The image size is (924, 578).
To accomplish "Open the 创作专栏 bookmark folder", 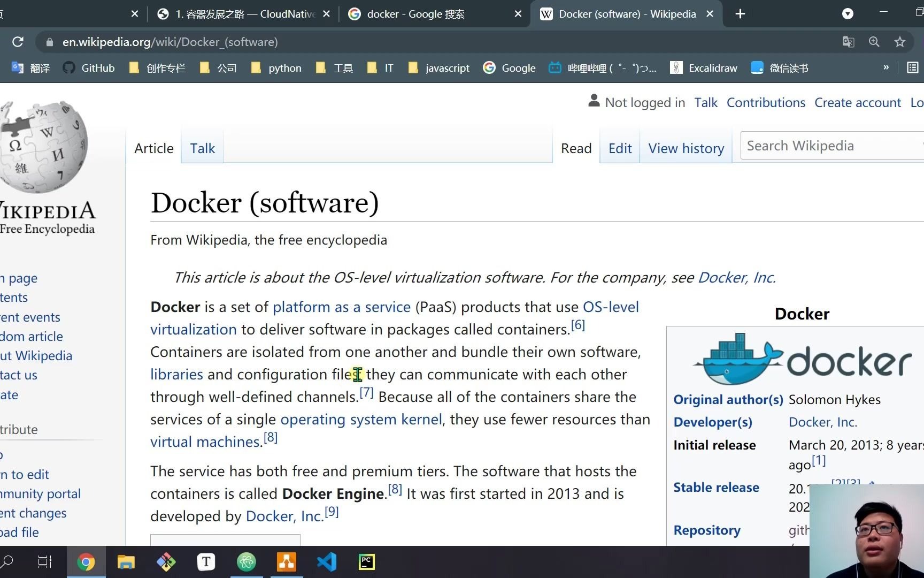I will (157, 68).
